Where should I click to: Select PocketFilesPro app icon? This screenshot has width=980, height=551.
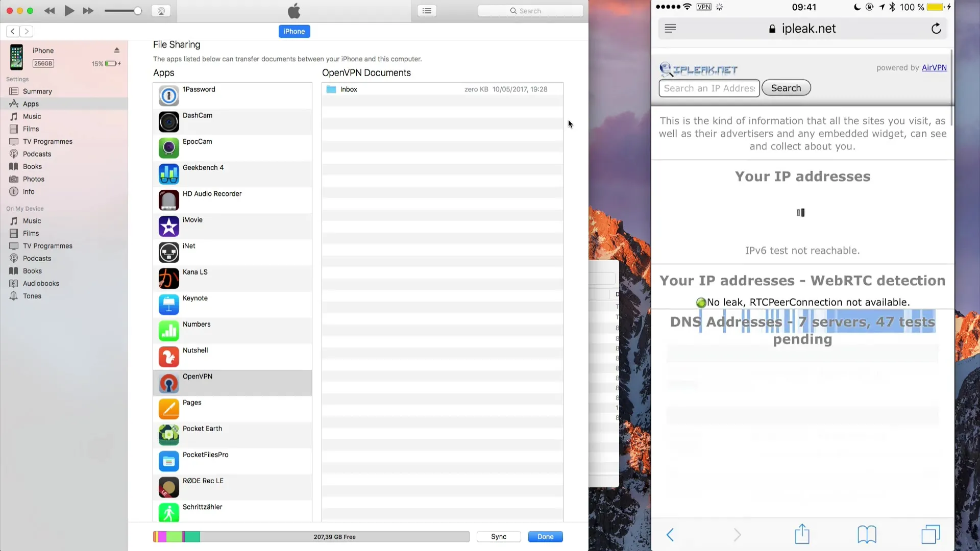tap(168, 461)
